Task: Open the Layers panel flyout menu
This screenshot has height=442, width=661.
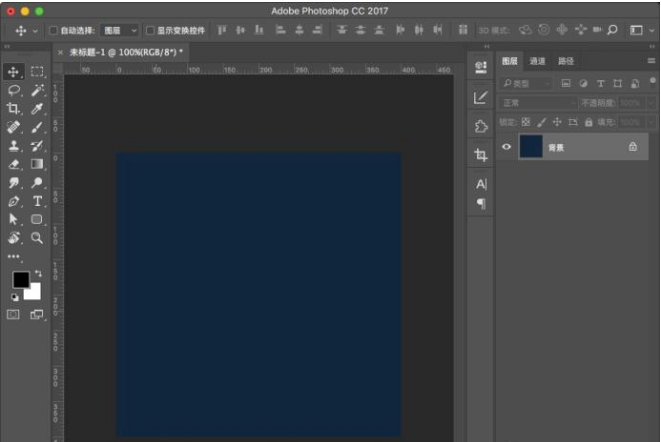Action: pos(650,62)
